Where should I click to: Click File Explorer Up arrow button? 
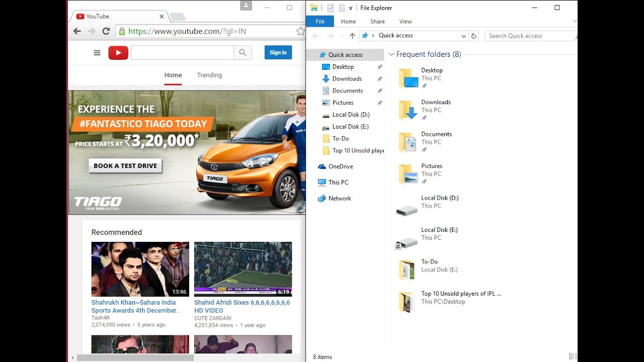(352, 36)
